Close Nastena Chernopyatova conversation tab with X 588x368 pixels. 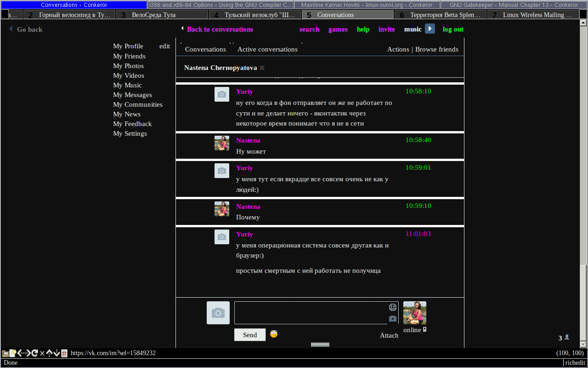coord(262,68)
